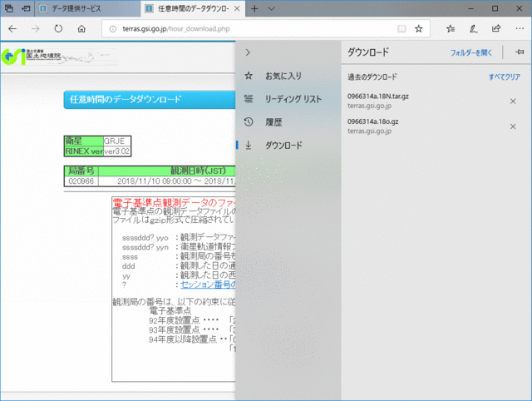This screenshot has height=401, width=532.
Task: Click the ver3.02 RINEX version cell
Action: (116, 151)
